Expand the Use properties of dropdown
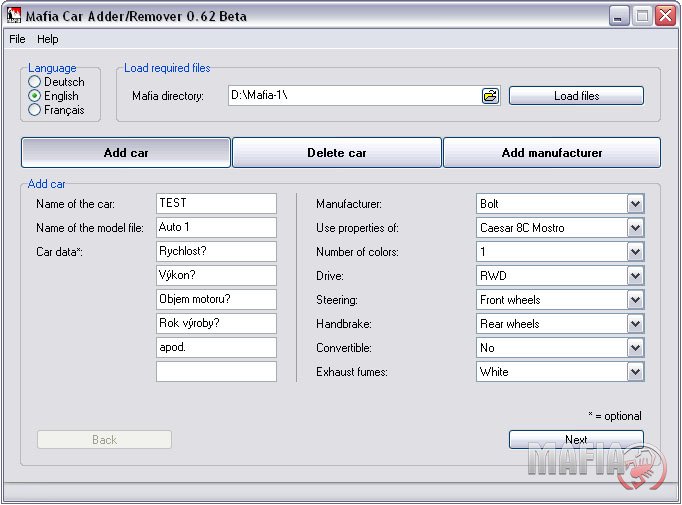Viewport: 682px width, 505px height. [635, 228]
